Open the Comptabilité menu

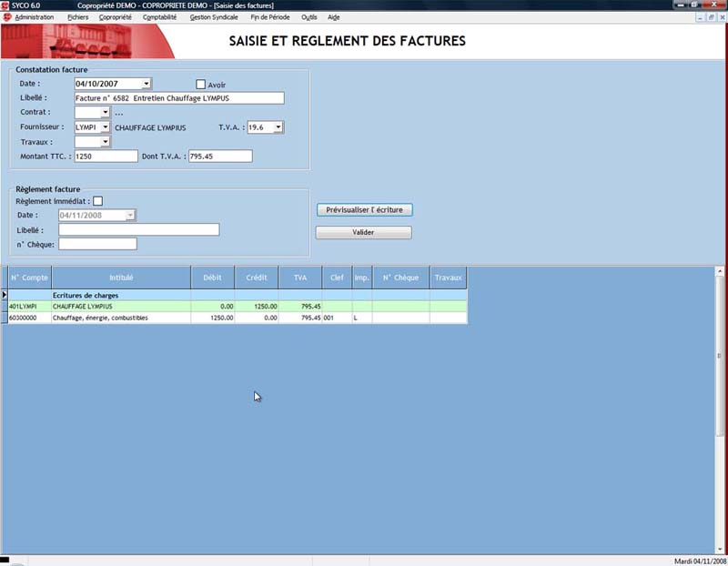160,17
